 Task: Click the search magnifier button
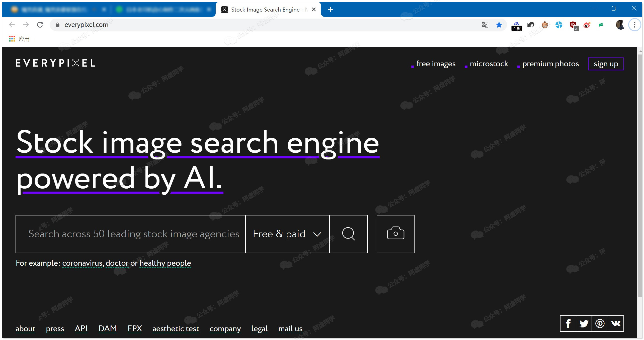[x=348, y=234]
